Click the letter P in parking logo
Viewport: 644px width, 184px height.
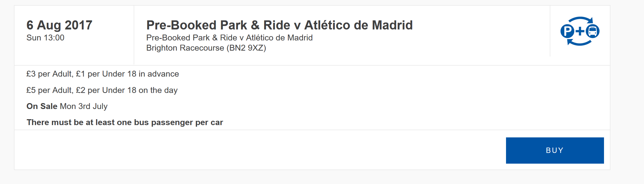click(567, 31)
